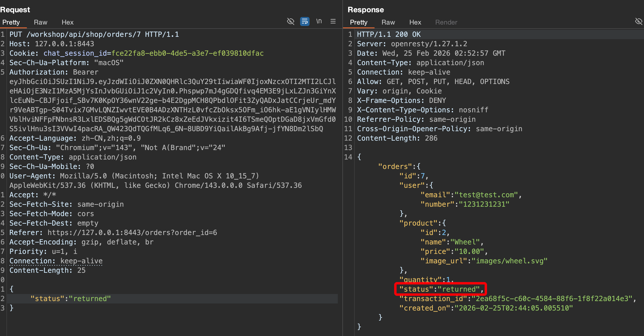
Task: Click the HTTP/1.1 200 OK response line
Action: (388, 34)
